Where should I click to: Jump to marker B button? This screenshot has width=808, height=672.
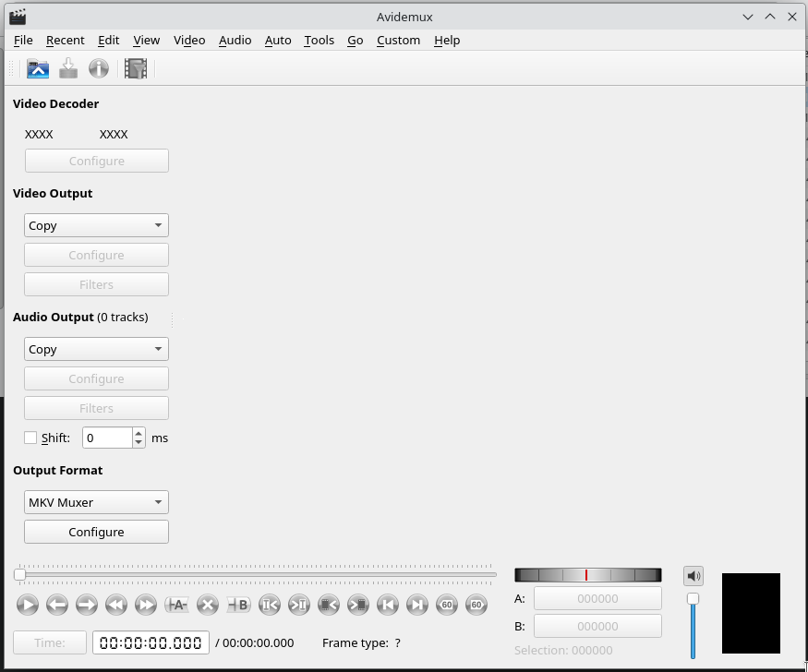pyautogui.click(x=299, y=605)
